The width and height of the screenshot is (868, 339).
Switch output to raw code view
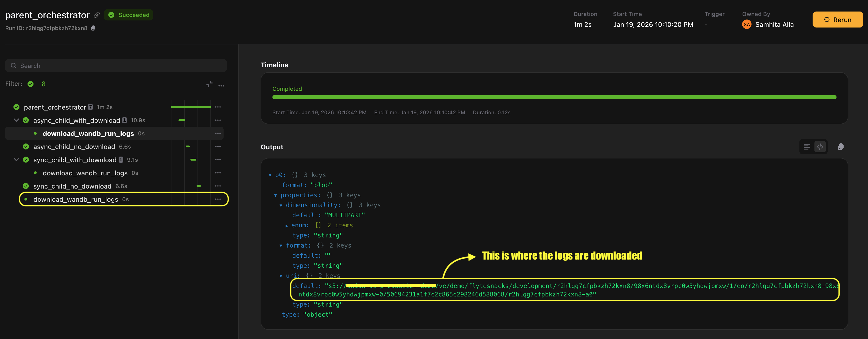820,147
